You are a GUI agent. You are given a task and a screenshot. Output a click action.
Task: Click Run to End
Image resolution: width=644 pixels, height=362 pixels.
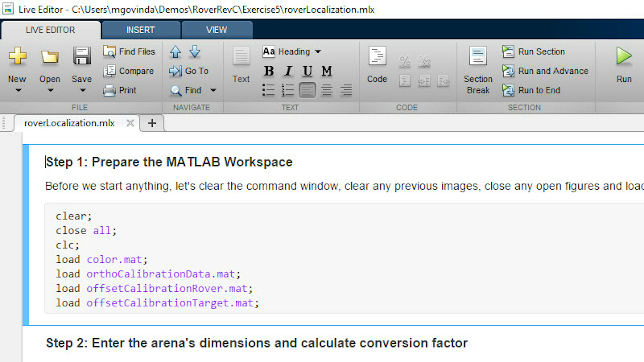532,90
